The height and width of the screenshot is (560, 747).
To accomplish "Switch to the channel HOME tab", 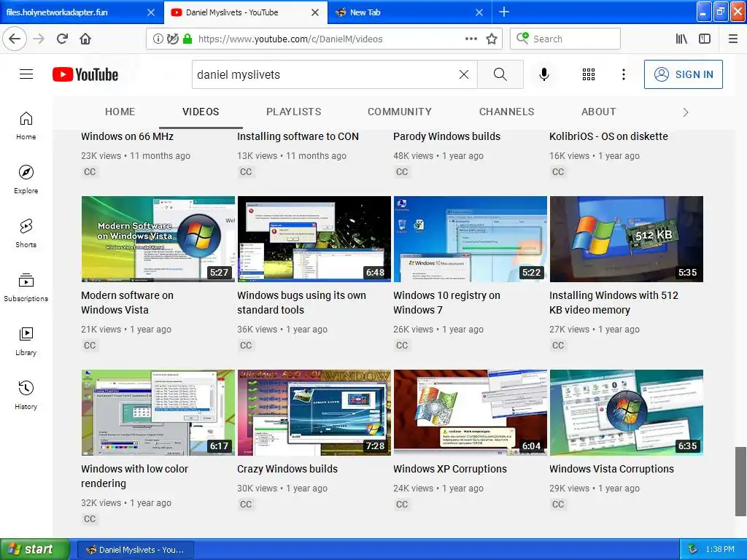I will (120, 112).
